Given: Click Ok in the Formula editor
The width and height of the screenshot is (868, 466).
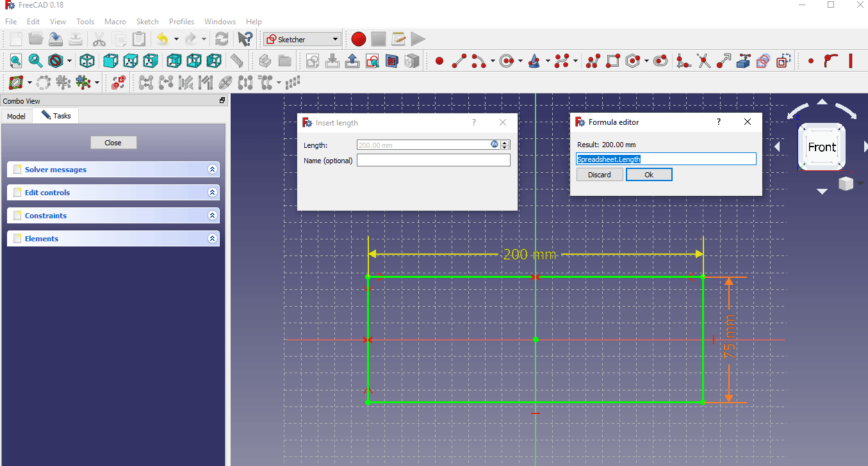Looking at the screenshot, I should click(x=649, y=175).
